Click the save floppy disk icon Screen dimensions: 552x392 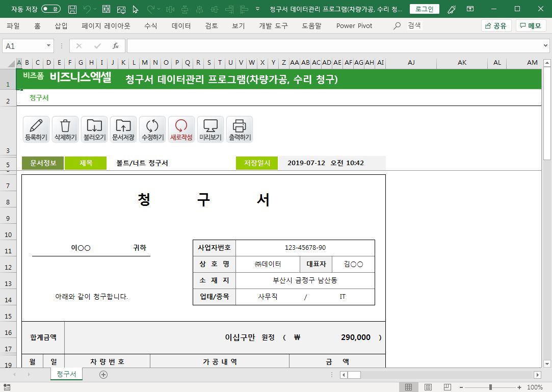point(72,9)
